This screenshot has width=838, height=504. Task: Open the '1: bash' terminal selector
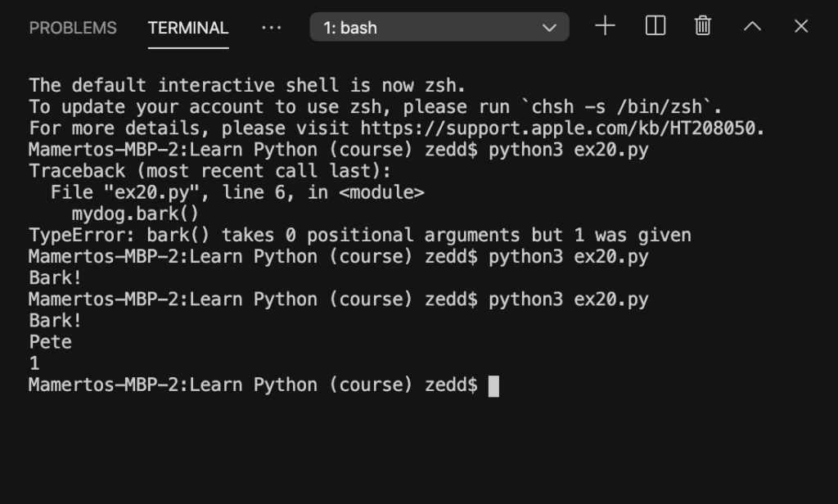point(439,27)
